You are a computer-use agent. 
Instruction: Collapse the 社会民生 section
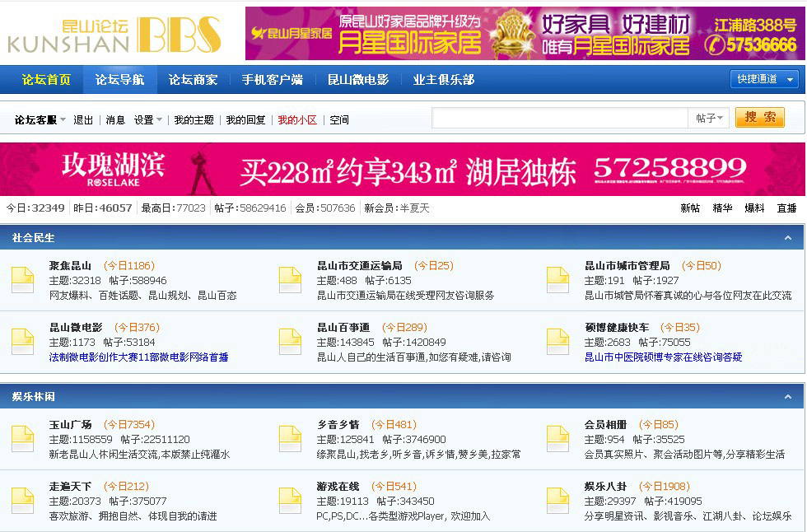(787, 238)
